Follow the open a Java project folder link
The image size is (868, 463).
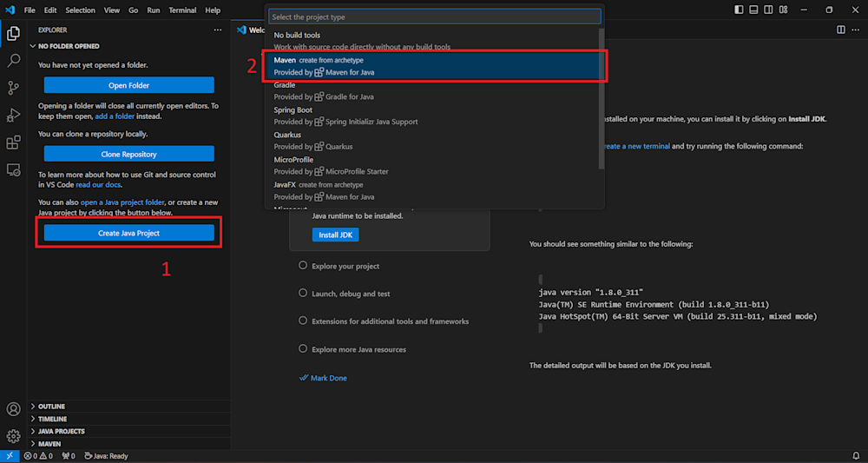(x=122, y=202)
